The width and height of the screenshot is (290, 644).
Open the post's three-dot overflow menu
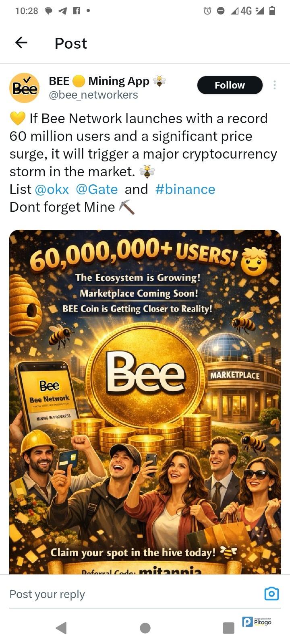274,85
